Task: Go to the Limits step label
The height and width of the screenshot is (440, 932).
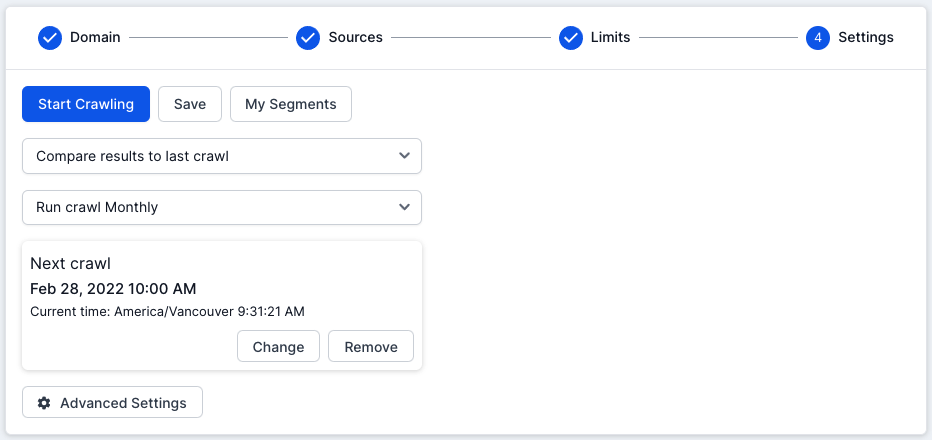Action: [610, 37]
